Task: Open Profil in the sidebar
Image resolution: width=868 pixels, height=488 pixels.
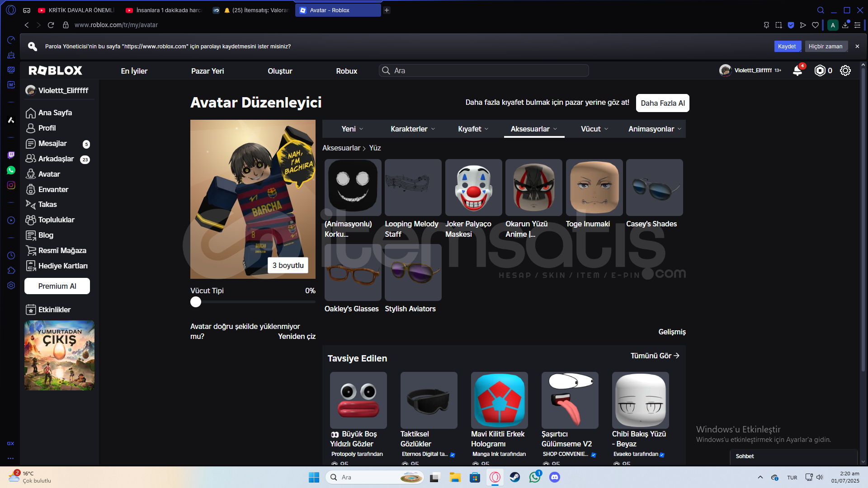Action: (x=41, y=128)
